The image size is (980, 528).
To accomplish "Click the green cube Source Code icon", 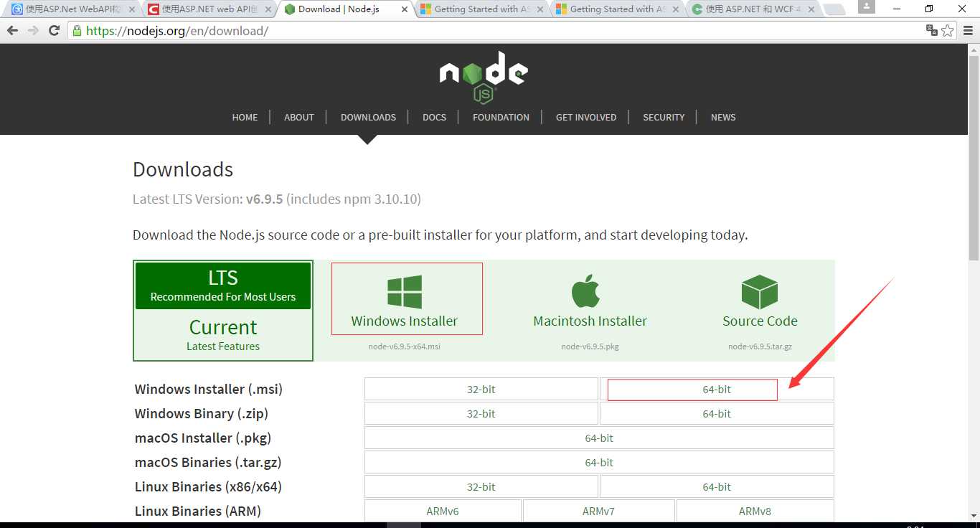I will (x=760, y=292).
